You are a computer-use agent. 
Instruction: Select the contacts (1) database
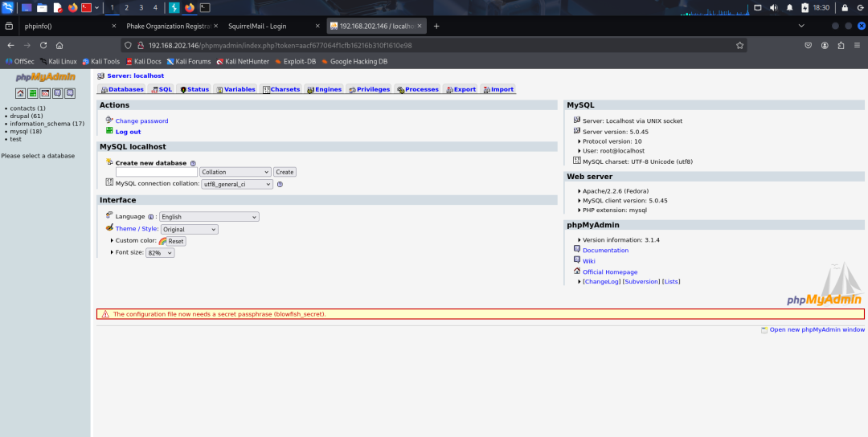pyautogui.click(x=27, y=108)
